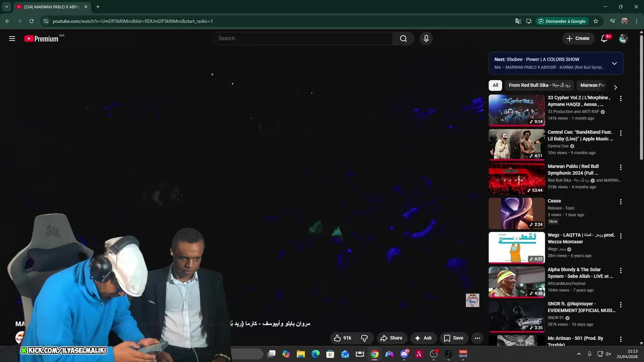Toggle muted volume icon in system tray
644x362 pixels.
[608, 354]
